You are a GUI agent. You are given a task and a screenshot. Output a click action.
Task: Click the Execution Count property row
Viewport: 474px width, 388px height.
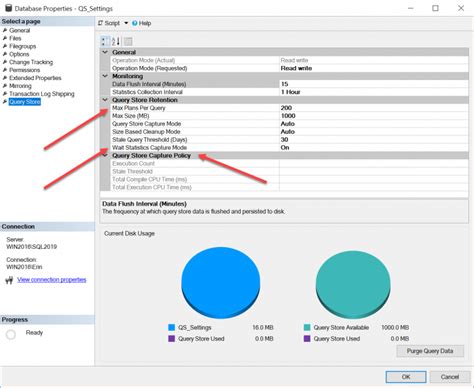pos(289,164)
